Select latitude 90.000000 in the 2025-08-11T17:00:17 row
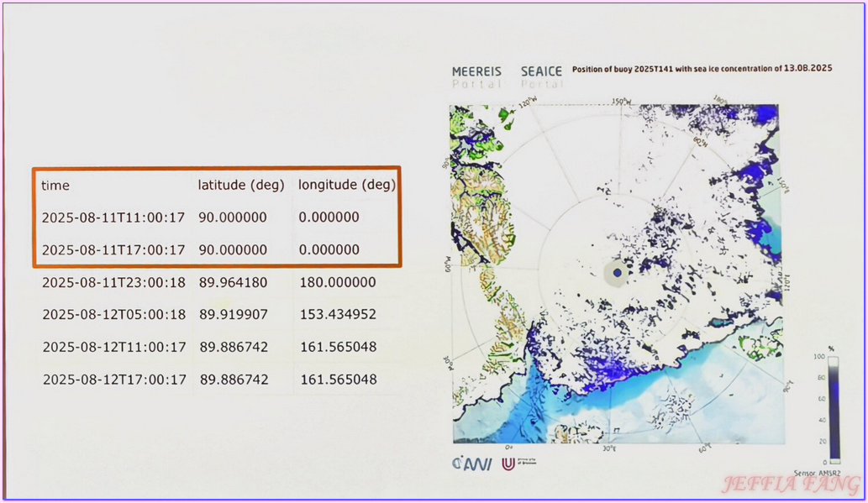 tap(233, 250)
